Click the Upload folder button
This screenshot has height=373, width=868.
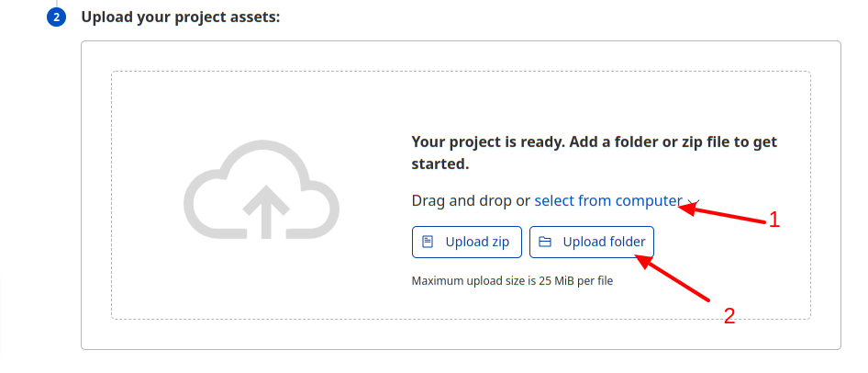coord(591,243)
